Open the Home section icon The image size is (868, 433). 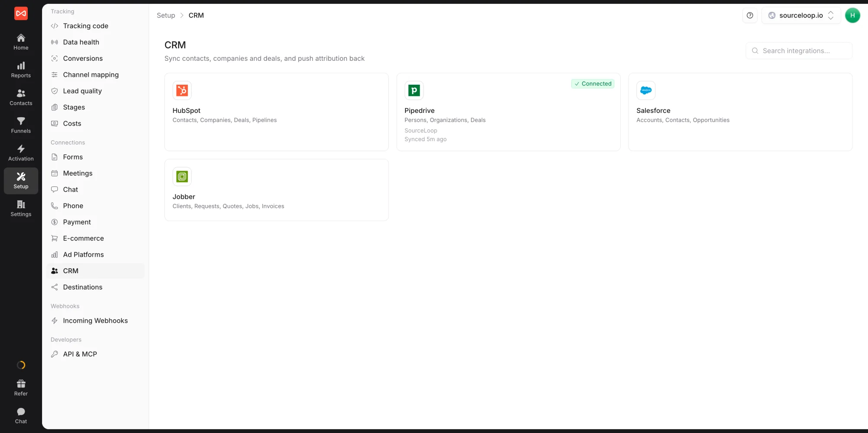(21, 38)
